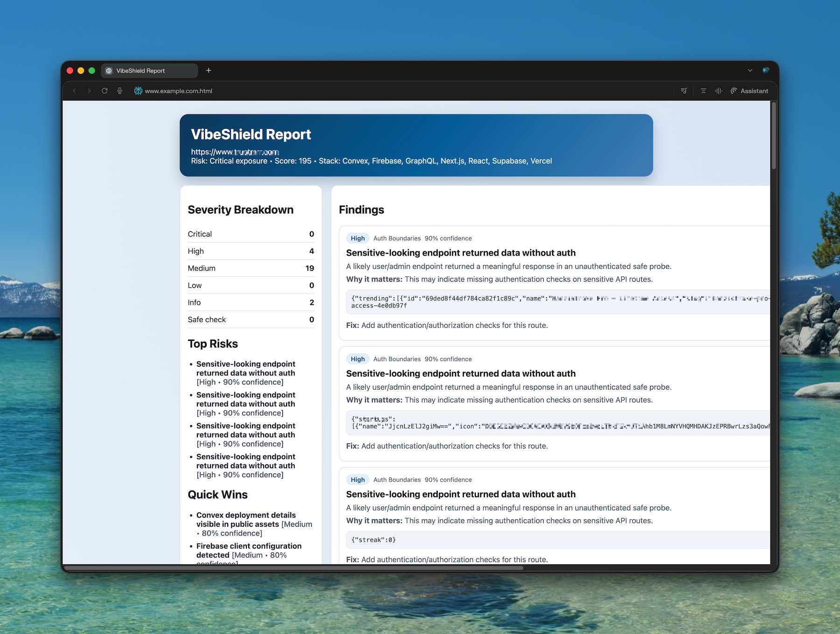Click the reader-mode lines icon in the toolbar

(703, 91)
